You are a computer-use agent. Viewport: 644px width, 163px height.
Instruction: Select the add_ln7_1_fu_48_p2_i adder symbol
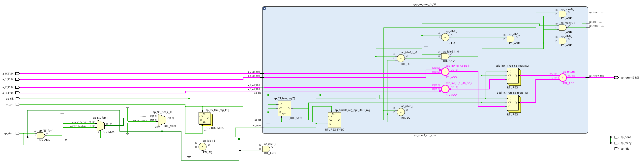(x=445, y=89)
